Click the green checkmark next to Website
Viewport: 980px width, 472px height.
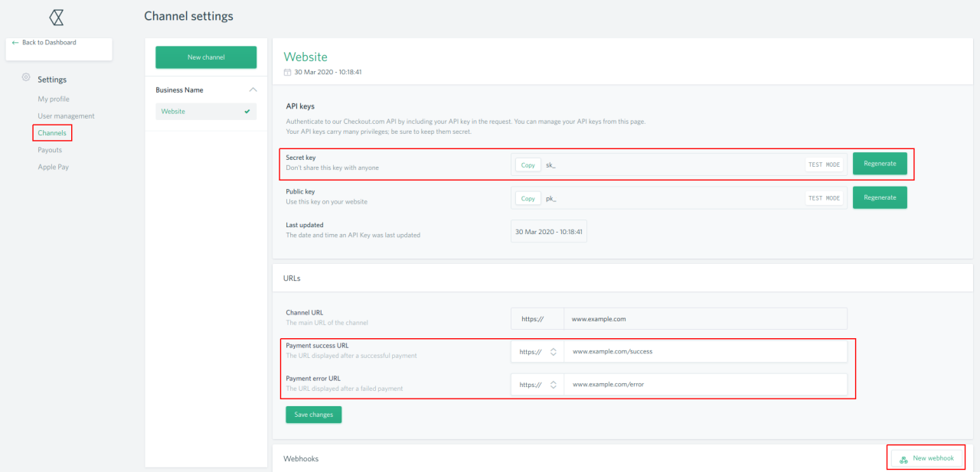(247, 112)
